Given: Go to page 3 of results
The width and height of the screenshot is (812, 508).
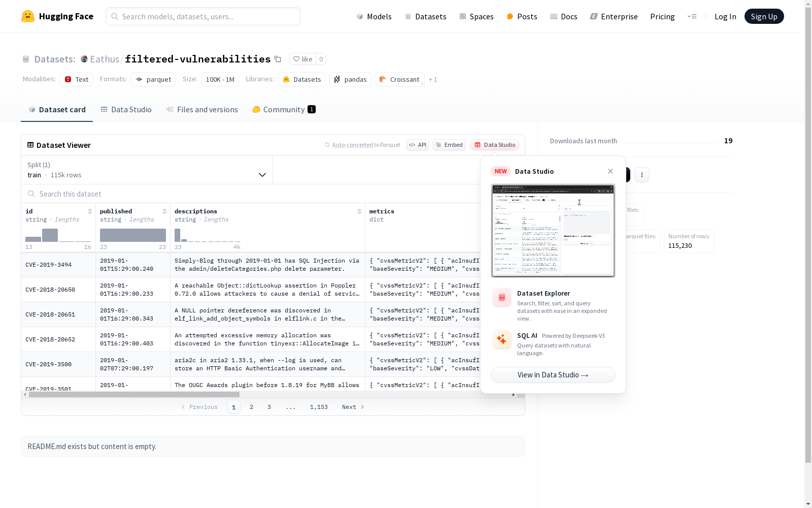Looking at the screenshot, I should coord(269,407).
